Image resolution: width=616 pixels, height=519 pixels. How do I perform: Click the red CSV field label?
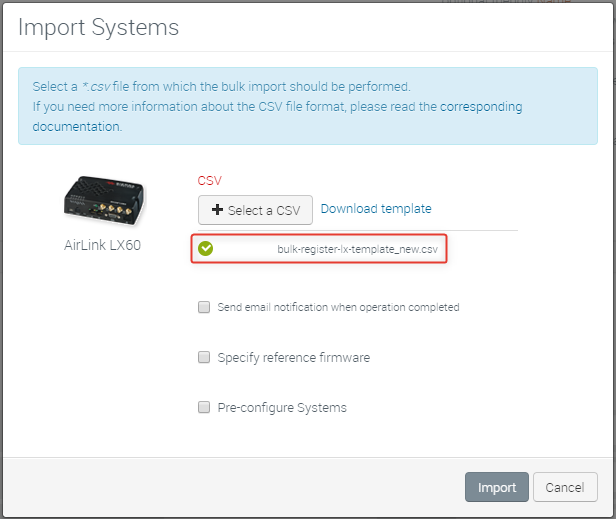tap(209, 181)
